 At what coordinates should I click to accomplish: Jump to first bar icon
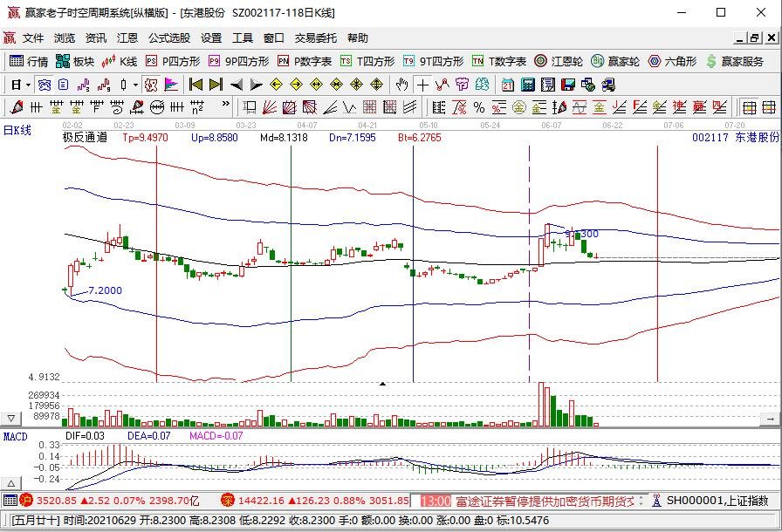[x=195, y=85]
